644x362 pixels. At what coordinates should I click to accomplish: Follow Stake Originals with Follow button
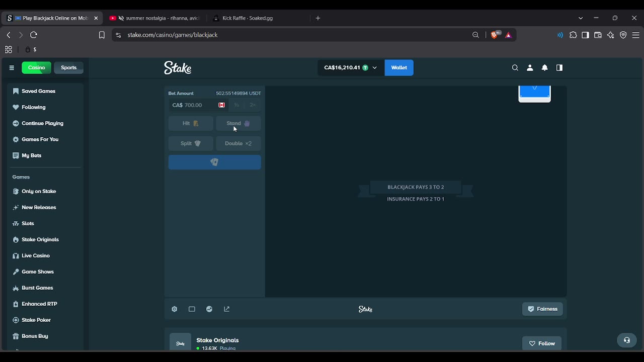(x=542, y=343)
